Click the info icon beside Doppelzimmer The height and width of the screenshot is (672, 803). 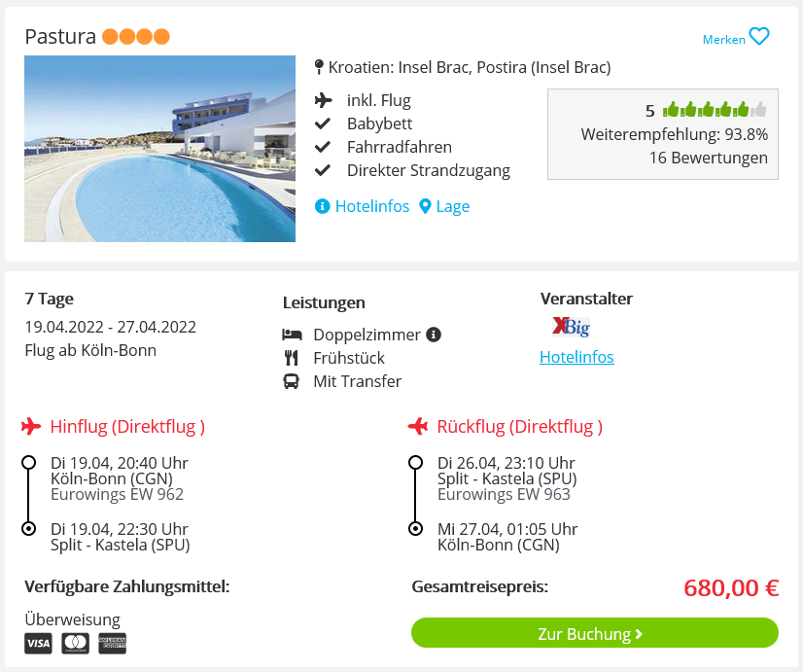pos(434,335)
